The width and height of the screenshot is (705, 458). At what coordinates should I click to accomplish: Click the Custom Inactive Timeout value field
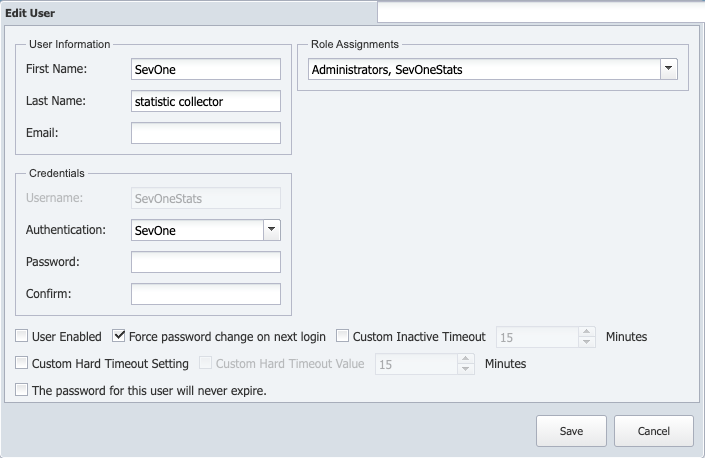537,337
